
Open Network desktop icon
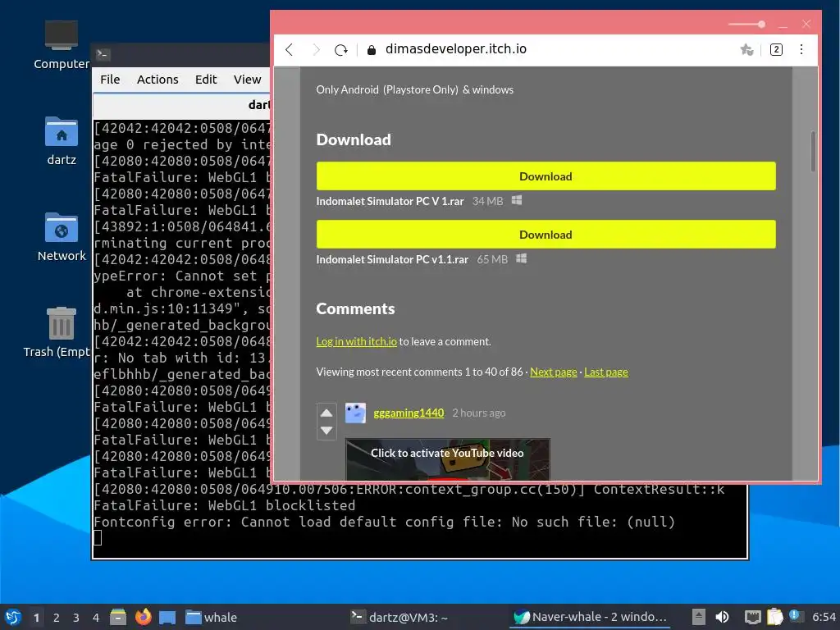(61, 237)
